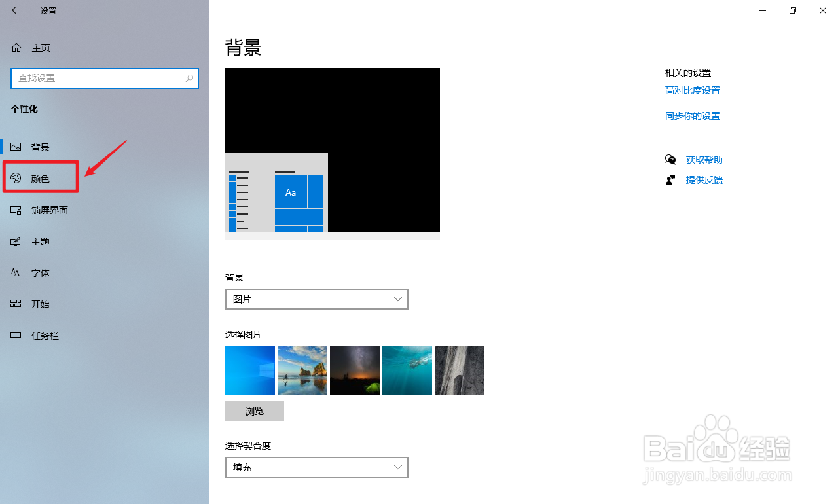Click the 背景 picture icon in sidebar
Image resolution: width=838 pixels, height=504 pixels.
16,147
